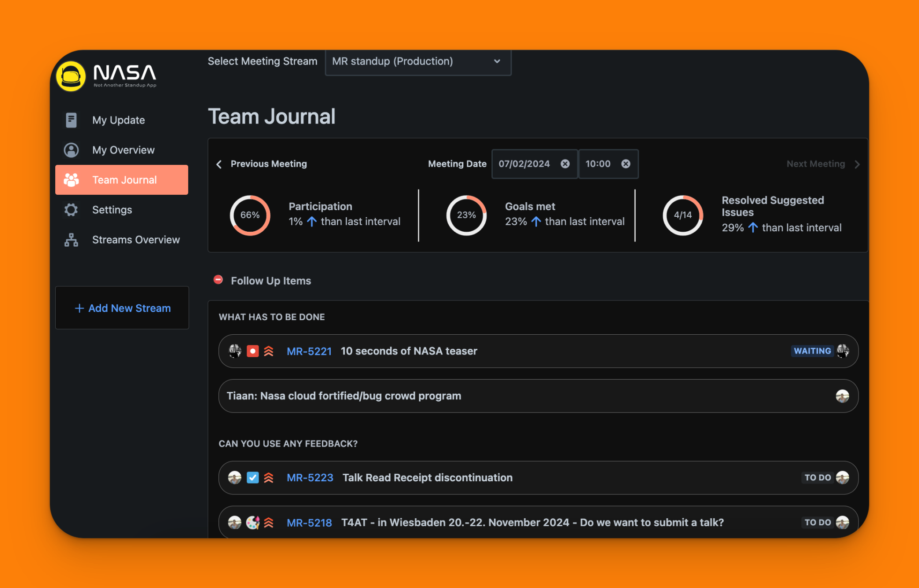The width and height of the screenshot is (919, 588).
Task: Click the 'Team Journal' page heading
Action: tap(272, 117)
